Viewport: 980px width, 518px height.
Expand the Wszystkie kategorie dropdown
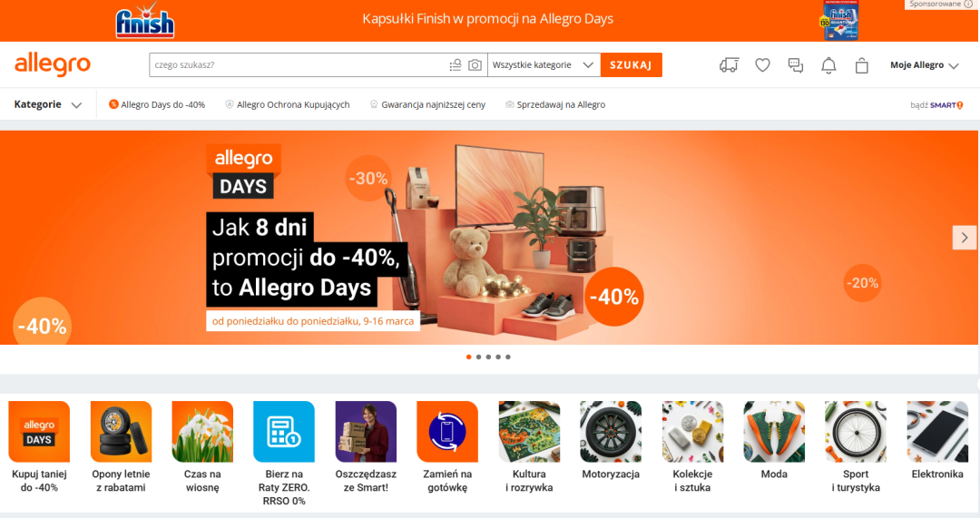544,65
